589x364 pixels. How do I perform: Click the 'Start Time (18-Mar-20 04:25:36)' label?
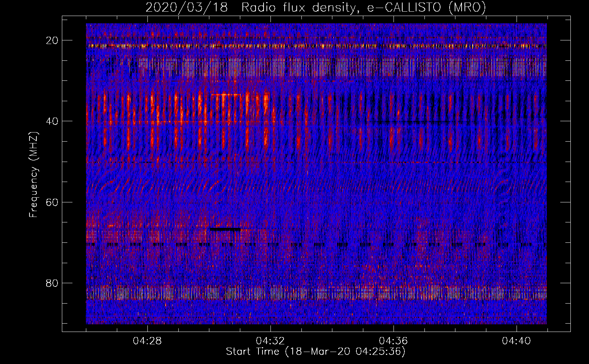316,352
